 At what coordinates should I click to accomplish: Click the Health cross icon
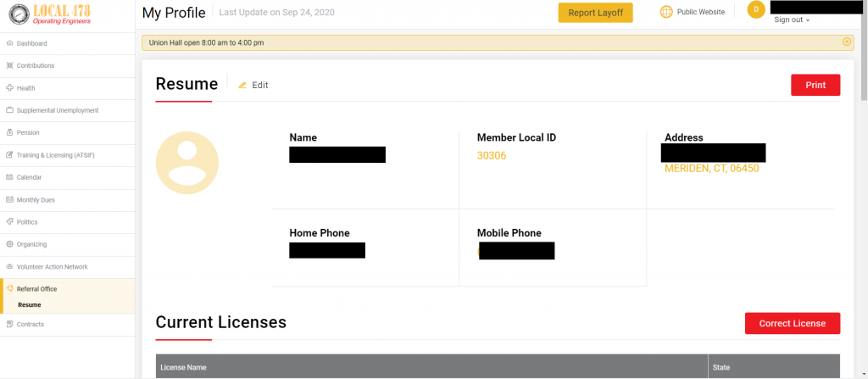(x=9, y=88)
